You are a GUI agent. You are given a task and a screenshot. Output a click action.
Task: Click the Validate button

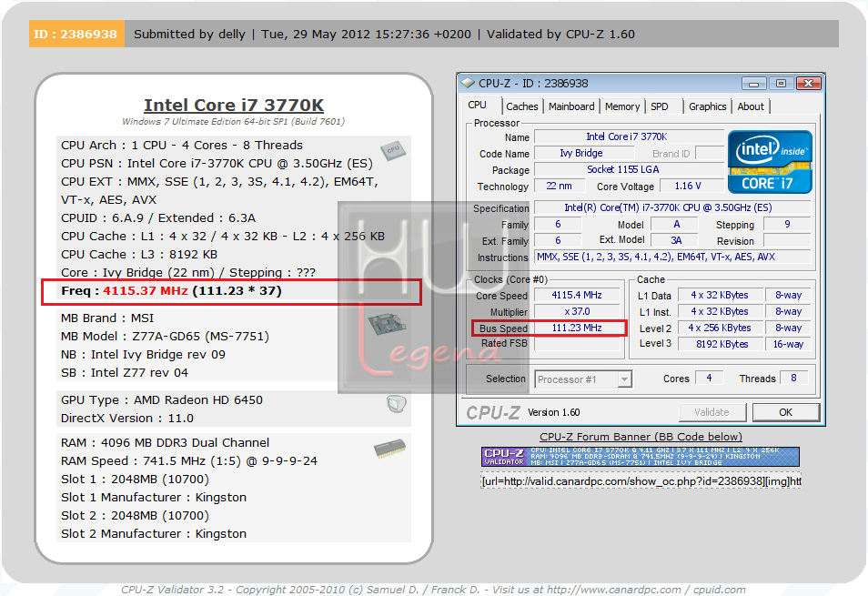[x=712, y=412]
